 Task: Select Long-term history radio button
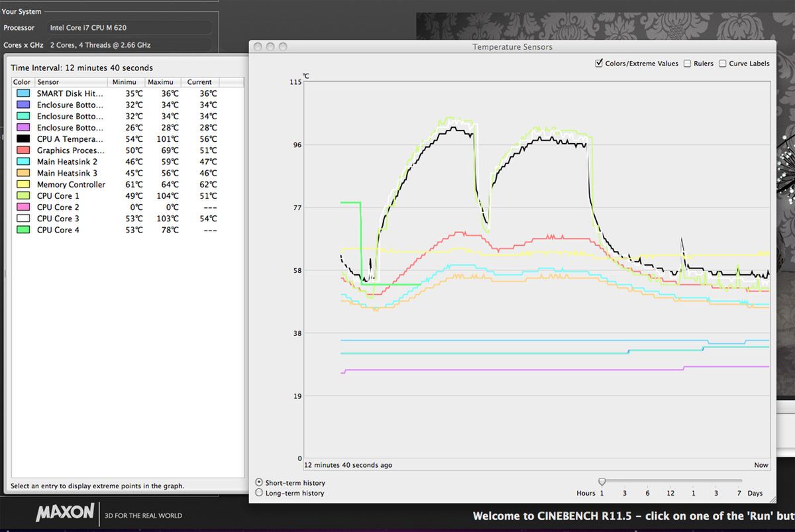click(259, 493)
